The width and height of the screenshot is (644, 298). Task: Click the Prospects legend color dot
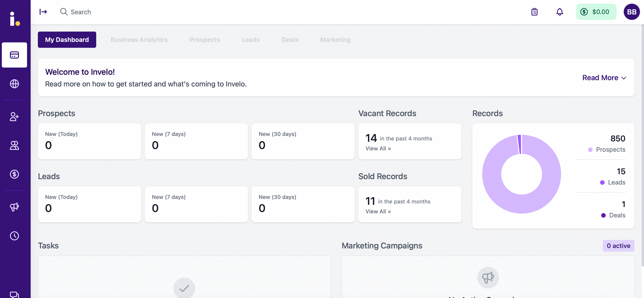pos(590,149)
